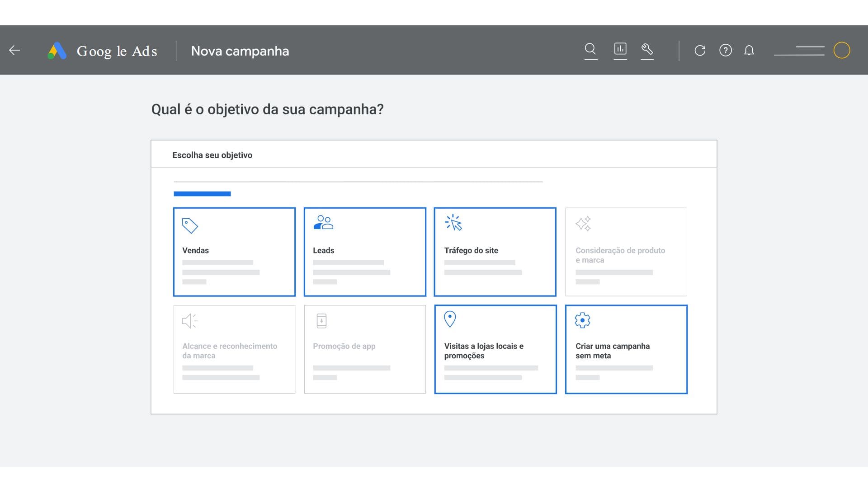Click the Escolha seu objetivo header
868x488 pixels.
tap(212, 155)
